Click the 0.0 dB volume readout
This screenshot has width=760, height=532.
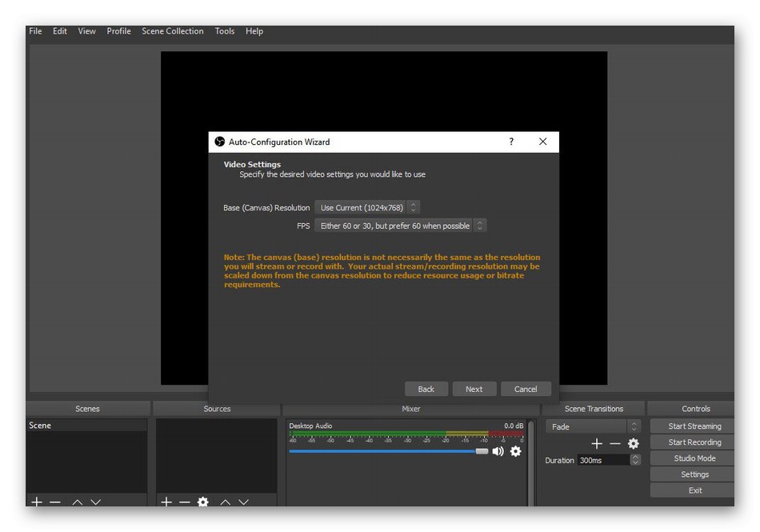point(514,426)
